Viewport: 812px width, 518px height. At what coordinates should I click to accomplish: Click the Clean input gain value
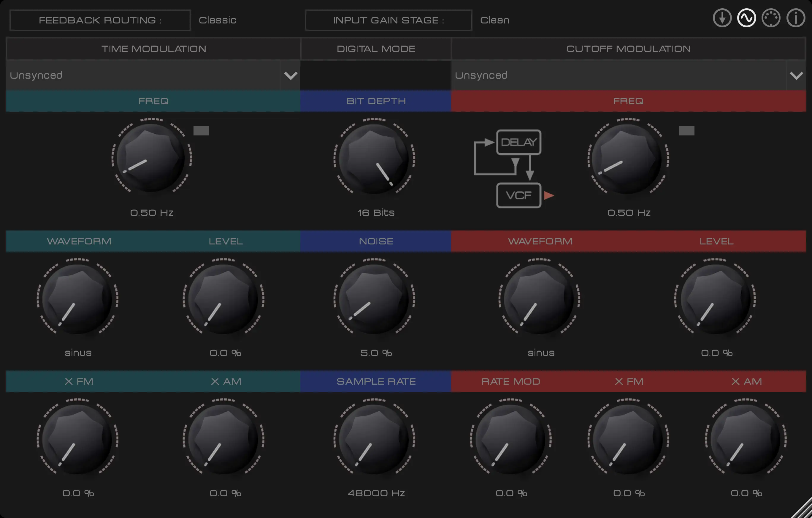coord(495,20)
